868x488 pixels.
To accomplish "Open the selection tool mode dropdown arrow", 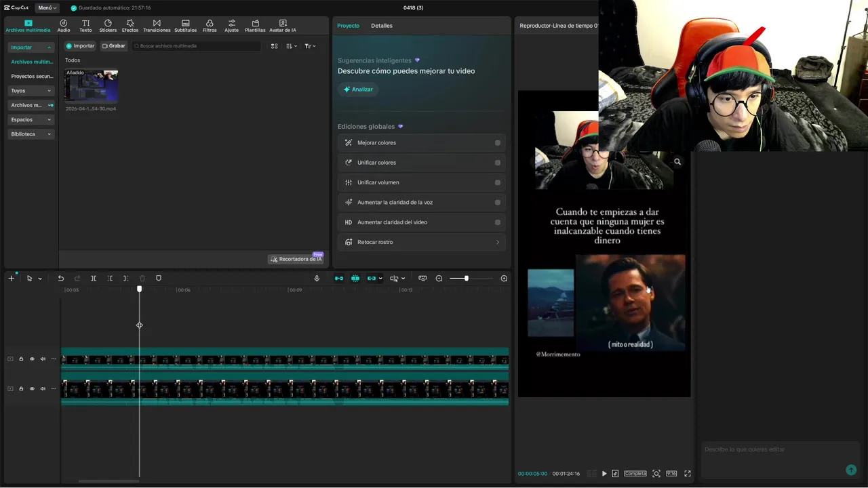I will 40,279.
